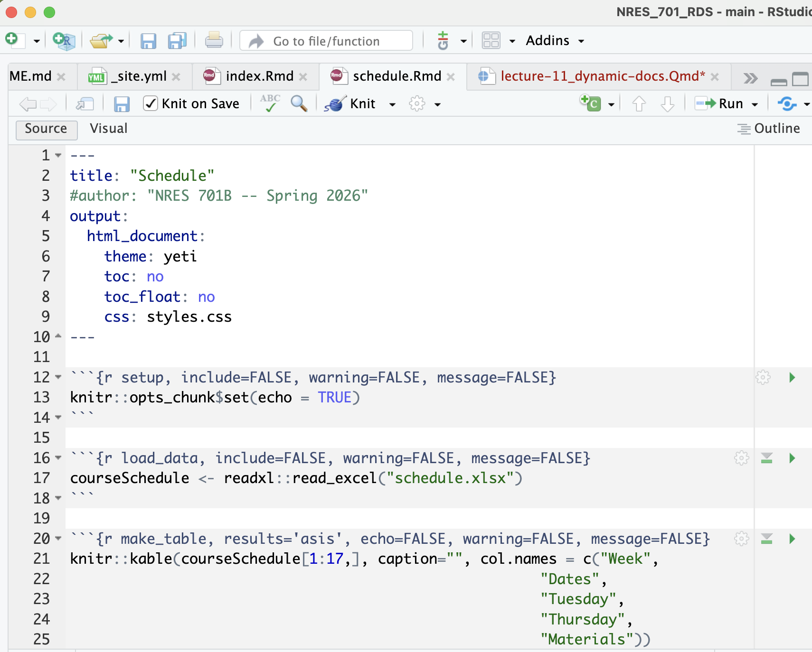Click the Show in New Window icon
Screen dimensions: 812x652
pos(85,103)
